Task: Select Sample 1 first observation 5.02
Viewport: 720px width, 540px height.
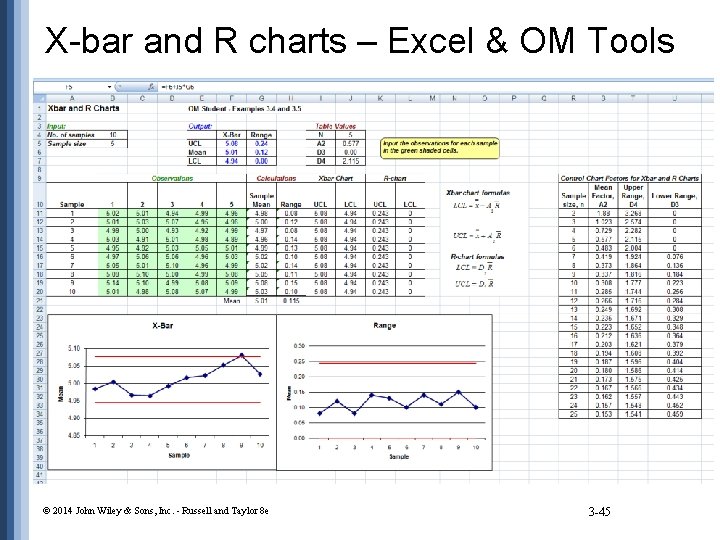Action: [x=112, y=214]
